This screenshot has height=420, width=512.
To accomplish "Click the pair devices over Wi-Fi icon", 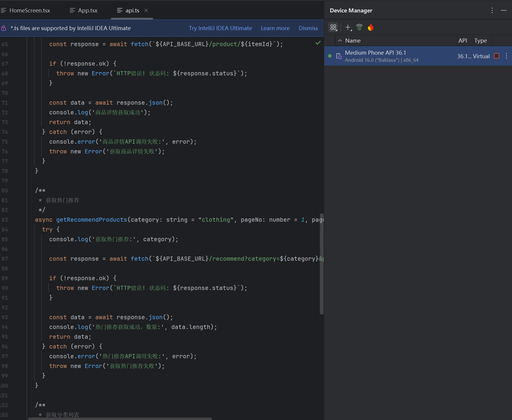I will point(359,27).
